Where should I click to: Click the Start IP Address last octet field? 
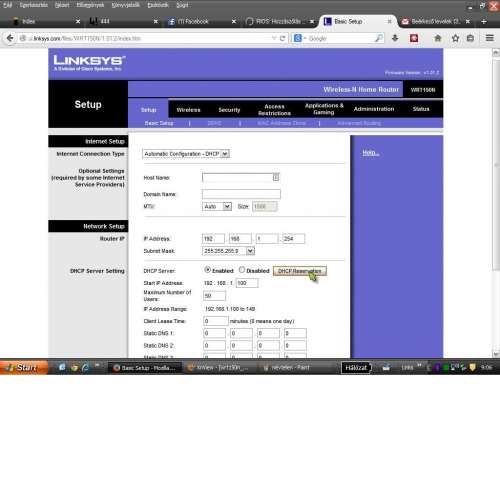(247, 283)
